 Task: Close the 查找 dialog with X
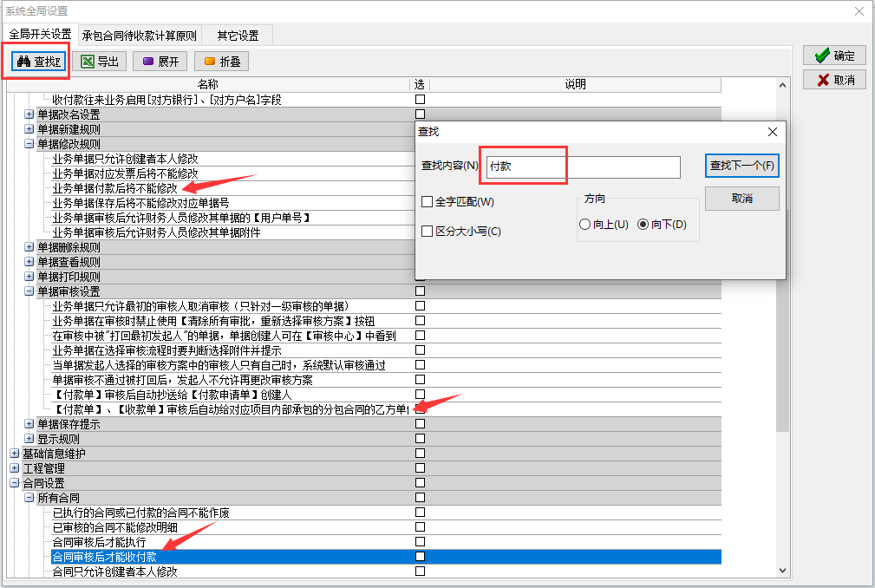773,132
